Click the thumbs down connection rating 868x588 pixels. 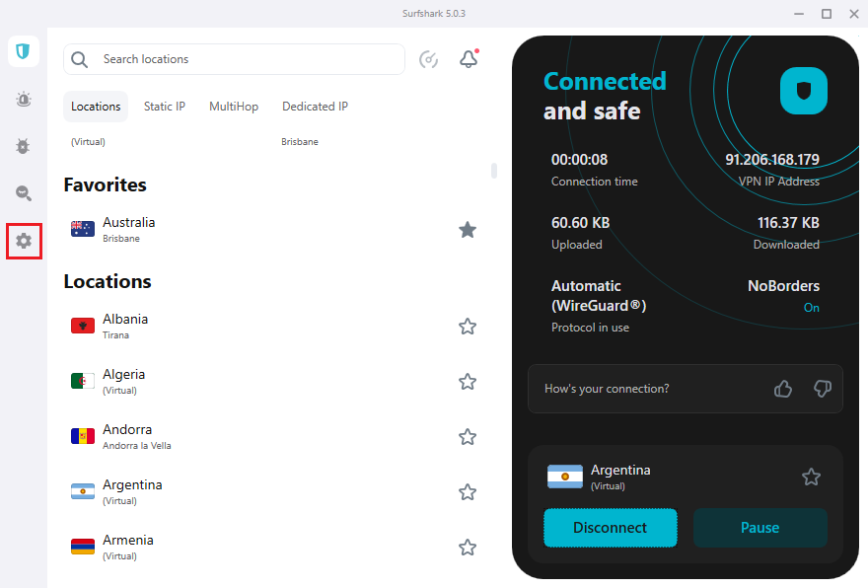click(822, 389)
